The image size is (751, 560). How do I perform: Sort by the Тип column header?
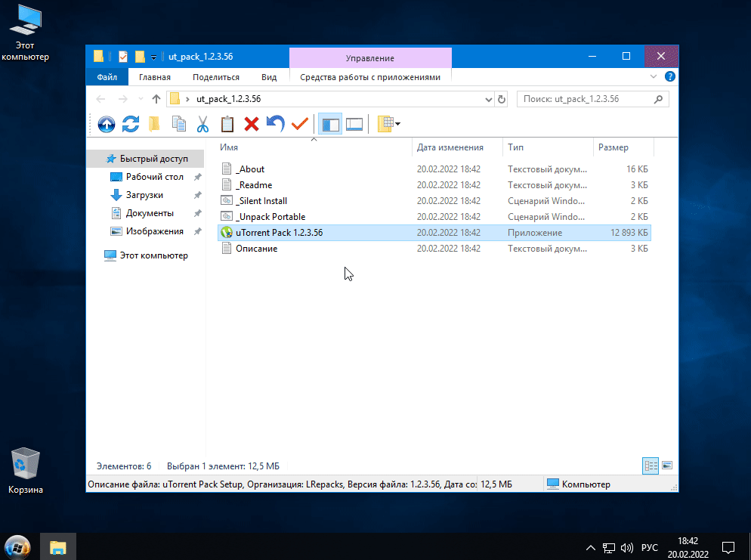pos(548,147)
